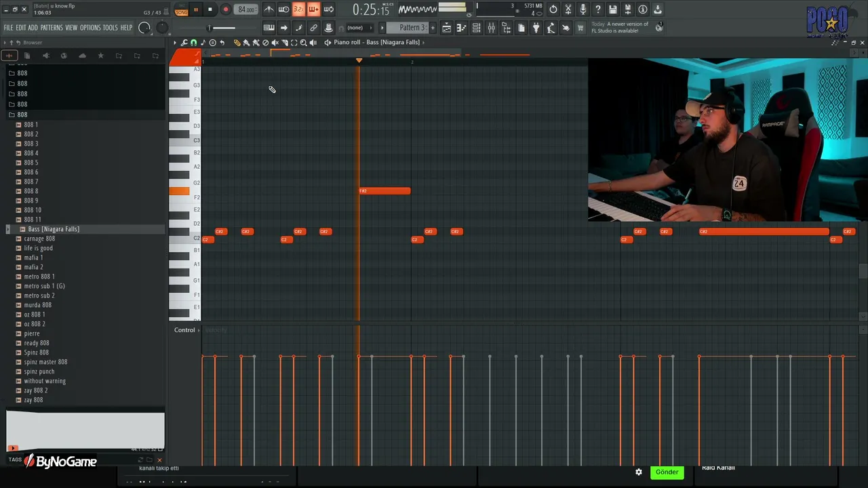
Task: Open the FILE menu
Action: 9,28
